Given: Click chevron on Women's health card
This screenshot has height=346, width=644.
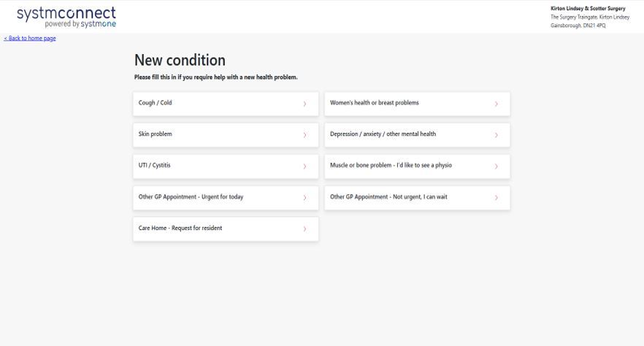Looking at the screenshot, I should pyautogui.click(x=496, y=104).
